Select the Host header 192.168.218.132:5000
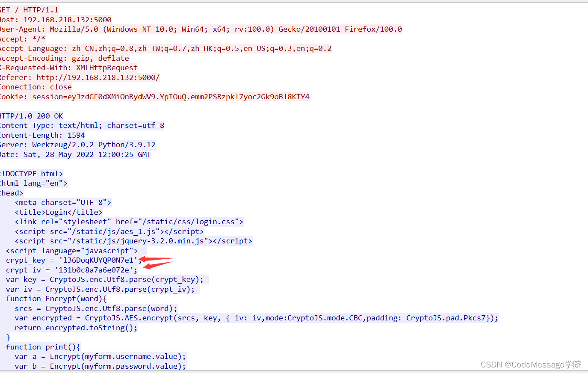This screenshot has height=373, width=588. [56, 20]
